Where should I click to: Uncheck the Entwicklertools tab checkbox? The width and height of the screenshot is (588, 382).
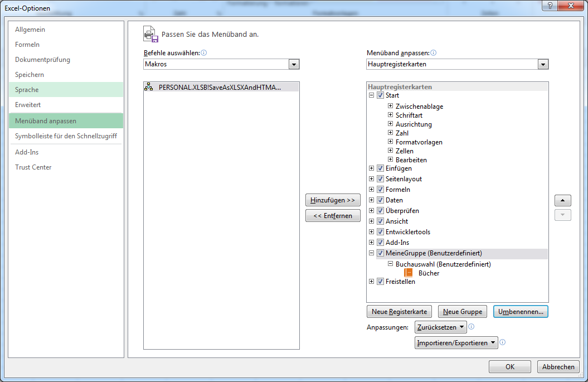(380, 232)
